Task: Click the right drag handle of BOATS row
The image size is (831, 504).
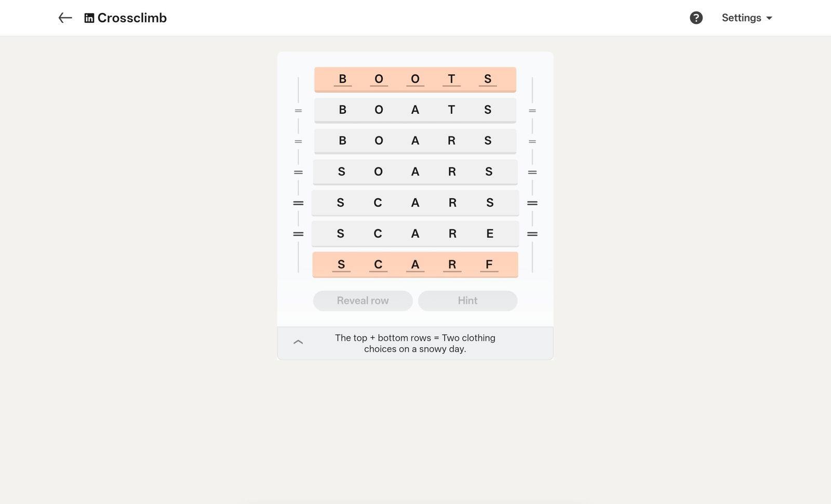Action: tap(532, 111)
